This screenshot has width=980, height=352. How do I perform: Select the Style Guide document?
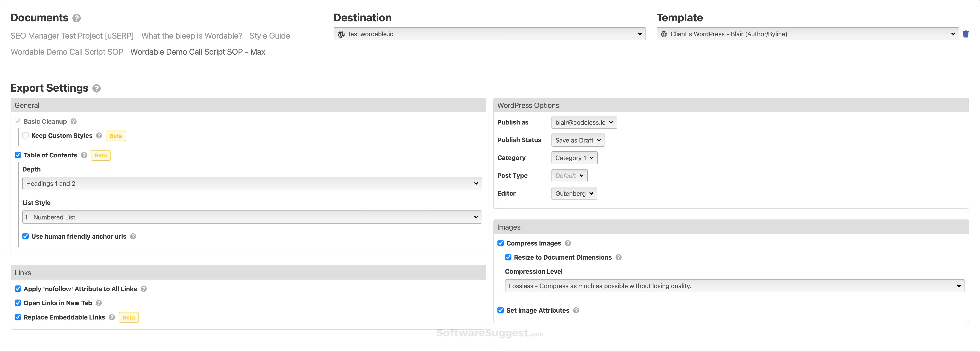[269, 36]
